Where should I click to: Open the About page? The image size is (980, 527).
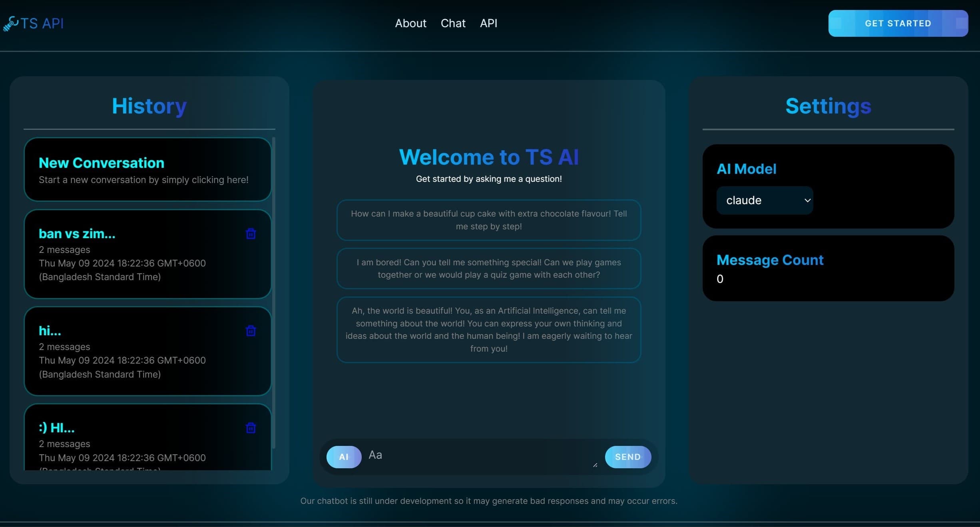tap(410, 23)
